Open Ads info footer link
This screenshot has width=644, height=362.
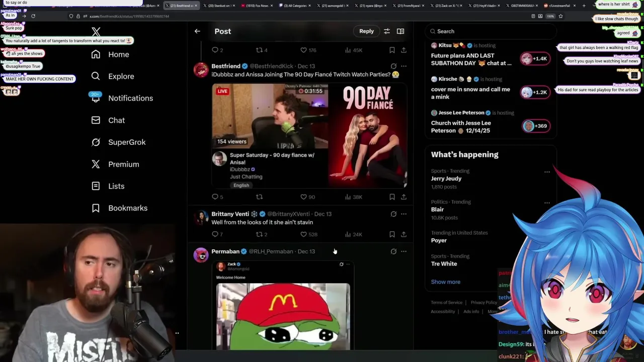pyautogui.click(x=471, y=312)
